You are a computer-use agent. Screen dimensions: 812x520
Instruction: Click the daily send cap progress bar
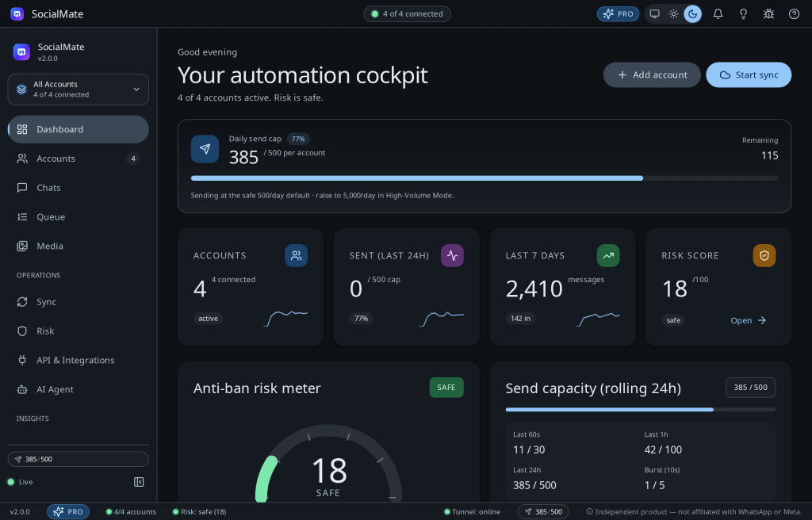coord(485,178)
